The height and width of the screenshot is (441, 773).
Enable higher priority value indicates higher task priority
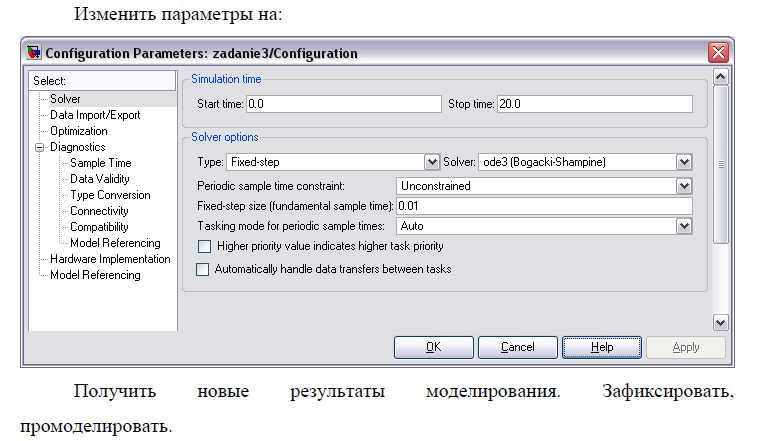(x=204, y=246)
